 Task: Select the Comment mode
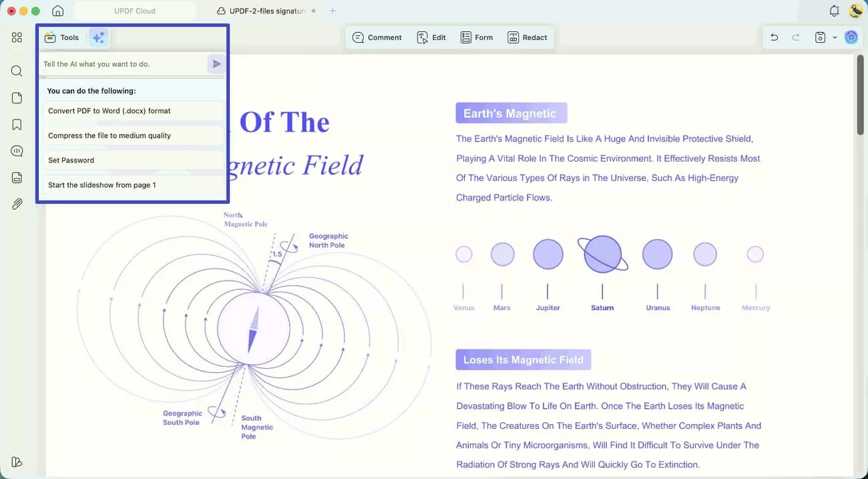pyautogui.click(x=377, y=37)
